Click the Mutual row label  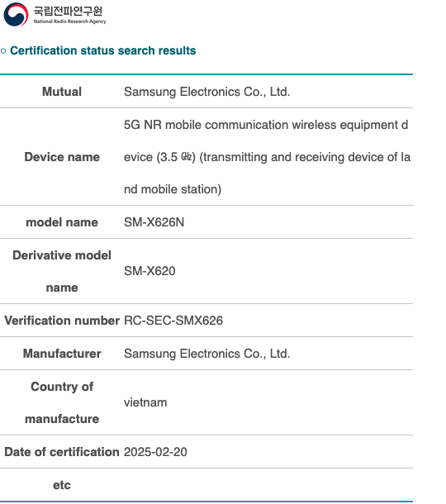tap(62, 92)
